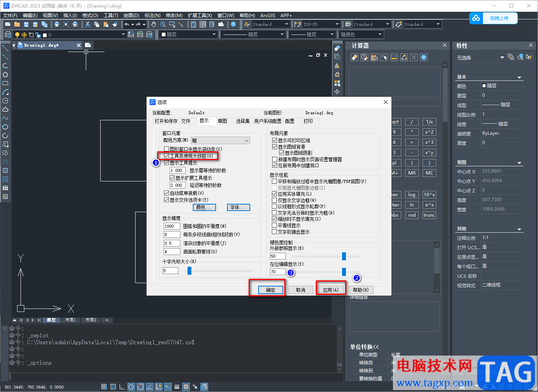The image size is (538, 392).
Task: Select the Revision Cloud tool
Action: click(5, 109)
